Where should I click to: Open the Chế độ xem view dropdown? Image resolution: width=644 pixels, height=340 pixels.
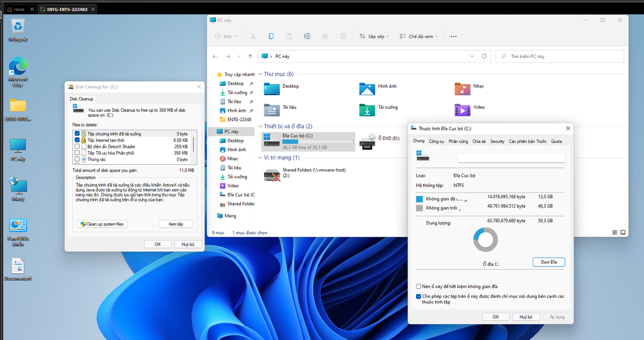(x=419, y=36)
